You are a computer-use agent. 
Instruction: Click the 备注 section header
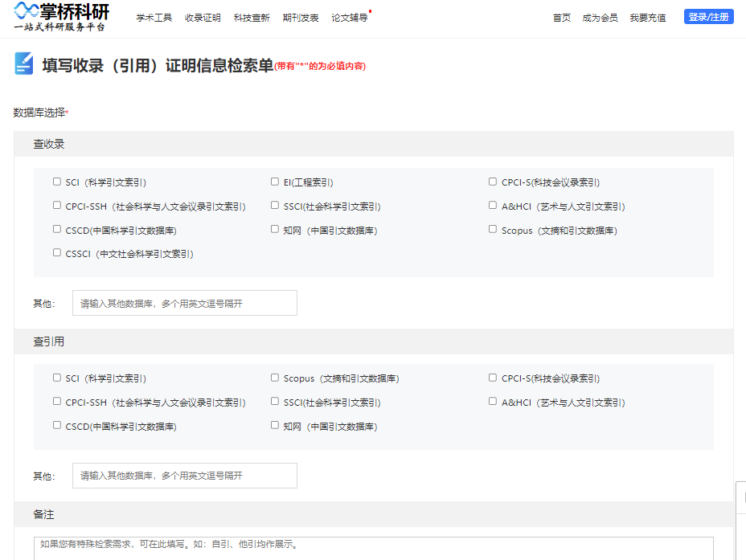click(374, 514)
